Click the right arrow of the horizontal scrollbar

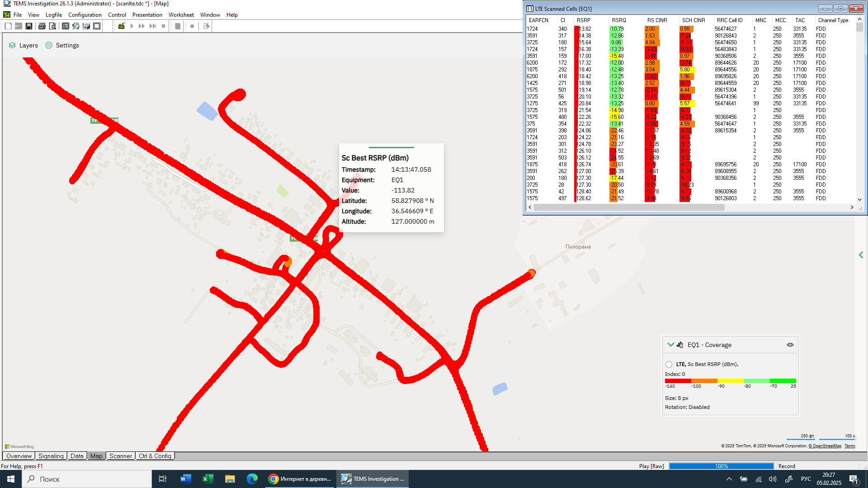[x=852, y=207]
